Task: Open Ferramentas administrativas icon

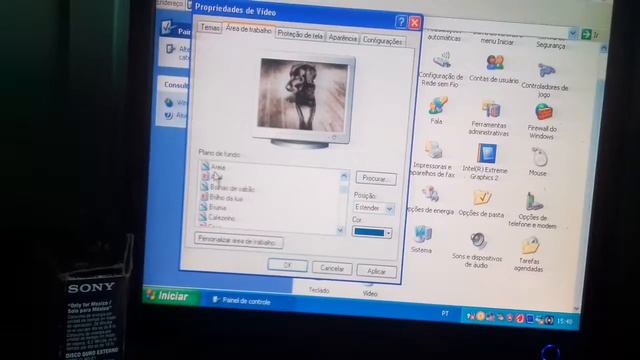Action: (490, 109)
